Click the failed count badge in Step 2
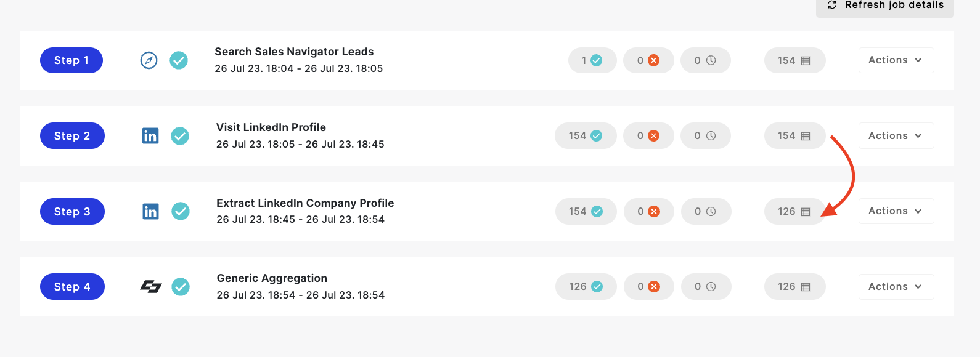Image resolution: width=980 pixels, height=357 pixels. tap(648, 136)
